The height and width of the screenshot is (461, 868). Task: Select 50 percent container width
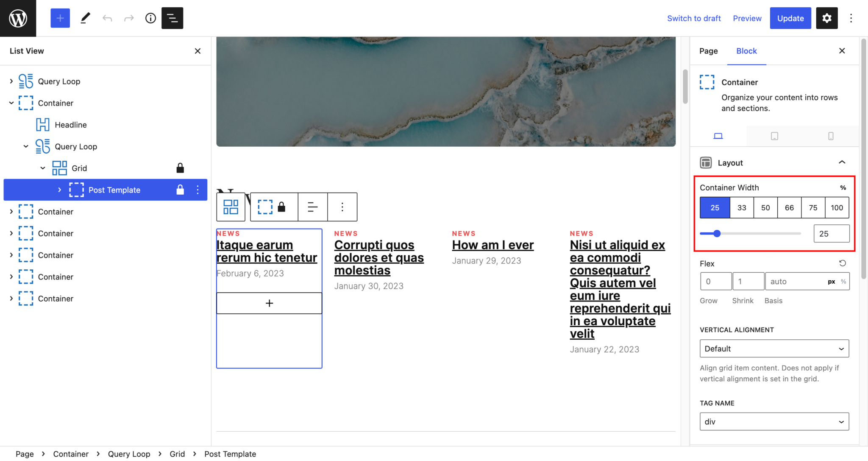pos(765,208)
